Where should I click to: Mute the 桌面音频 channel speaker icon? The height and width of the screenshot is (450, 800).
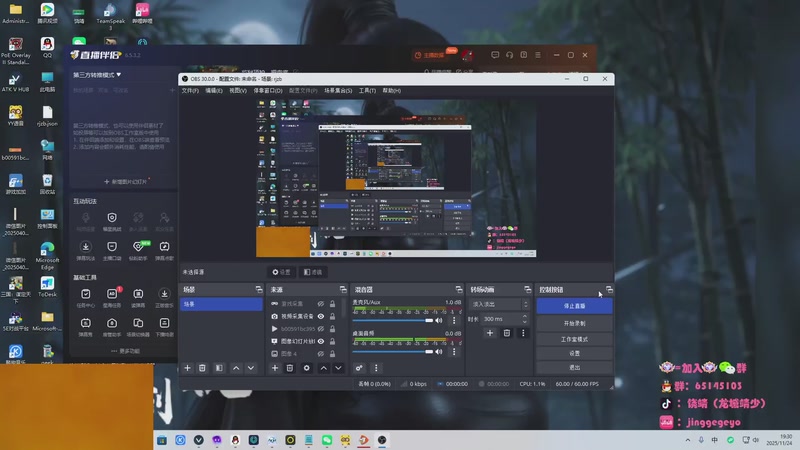[x=439, y=352]
